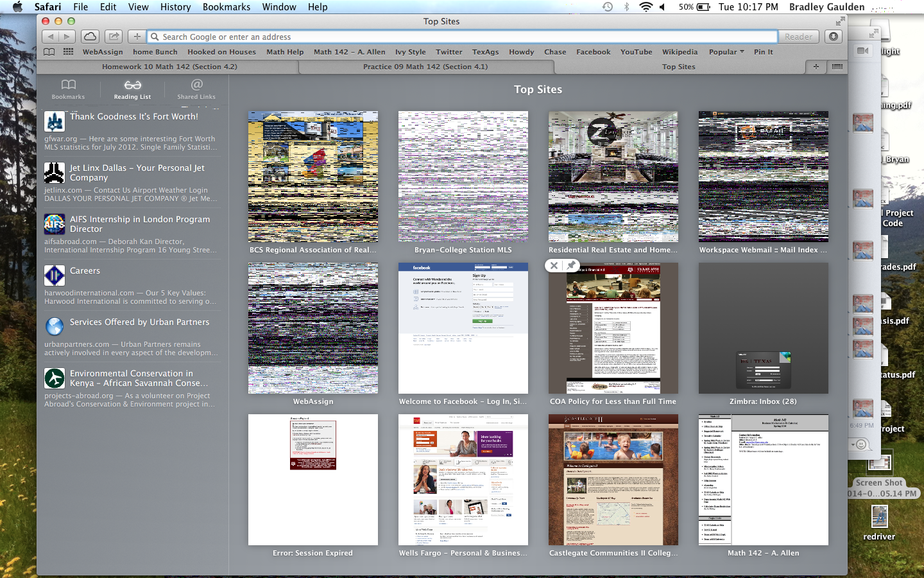924x578 pixels.
Task: Pin the COA Policy top site
Action: pyautogui.click(x=571, y=265)
